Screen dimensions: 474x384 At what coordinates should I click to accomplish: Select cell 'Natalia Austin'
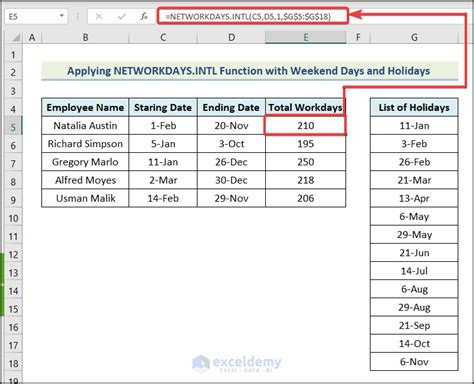[x=85, y=126]
